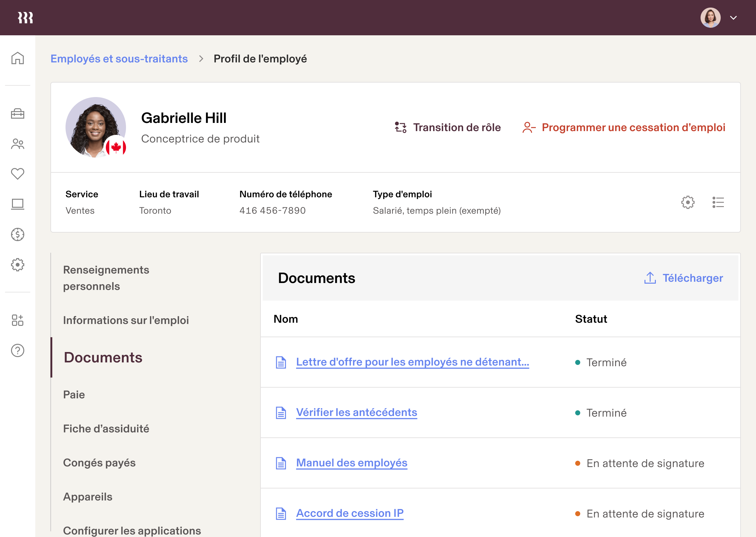Open sidebar settings gear
756x537 pixels.
pos(17,264)
